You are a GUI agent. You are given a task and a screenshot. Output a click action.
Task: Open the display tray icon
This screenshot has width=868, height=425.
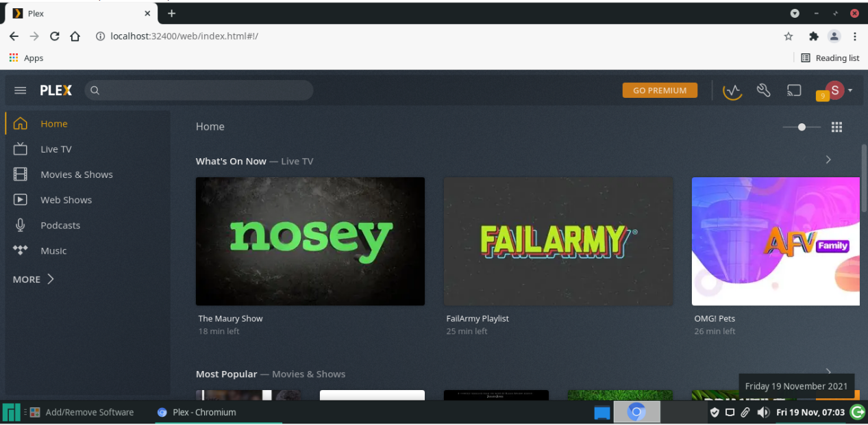[730, 412]
